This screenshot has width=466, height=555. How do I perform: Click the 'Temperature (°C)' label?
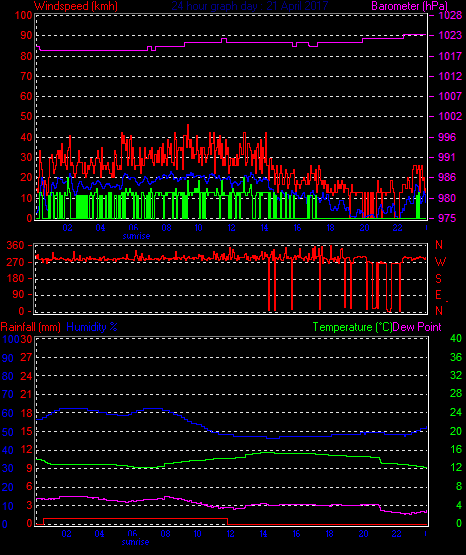[x=352, y=327]
